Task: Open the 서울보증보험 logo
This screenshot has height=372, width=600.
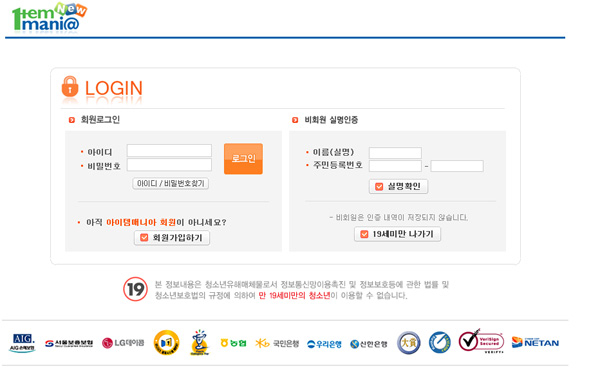Action: coord(69,343)
